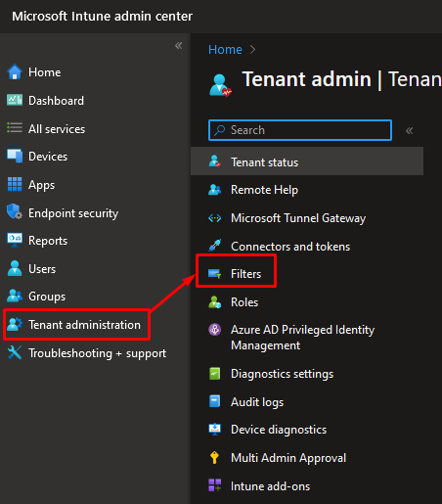The height and width of the screenshot is (504, 442).
Task: Open Diagnostics settings
Action: point(282,374)
